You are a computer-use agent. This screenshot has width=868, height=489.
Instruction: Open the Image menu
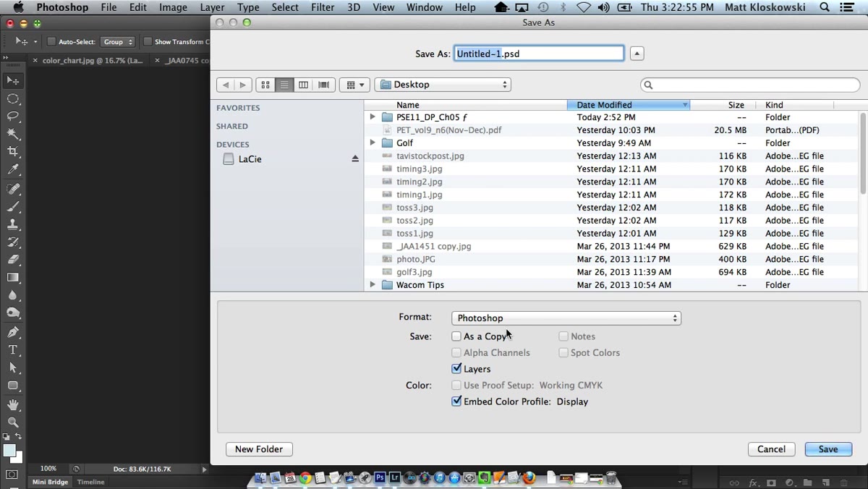click(173, 7)
